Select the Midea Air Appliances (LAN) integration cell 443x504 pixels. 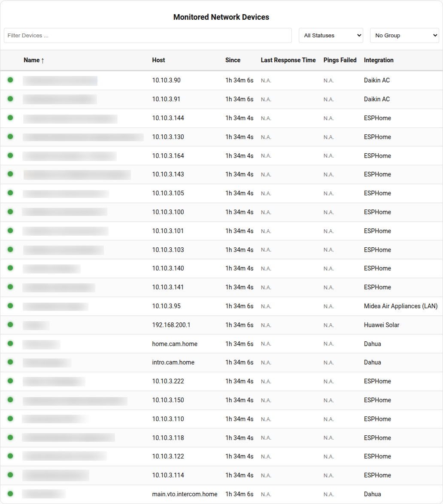coord(401,306)
